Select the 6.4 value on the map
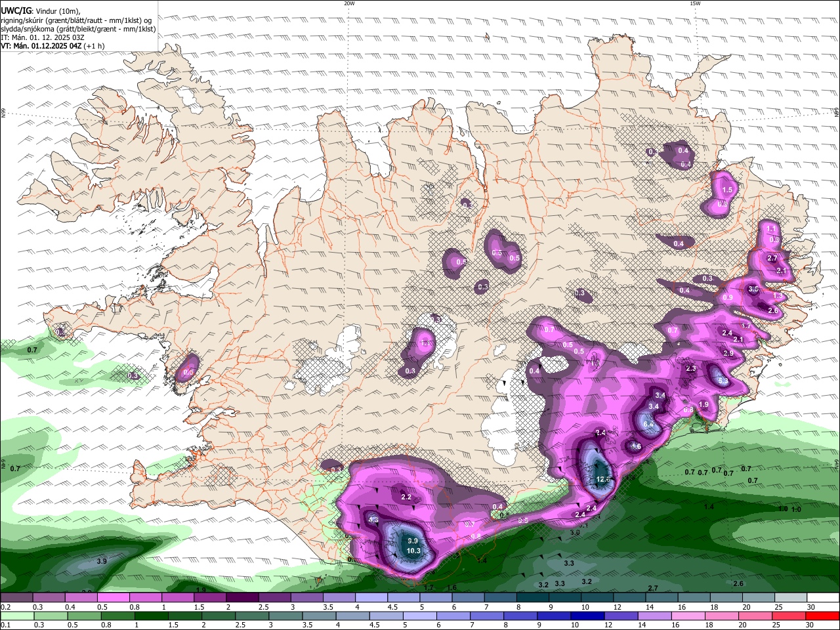Image resolution: width=840 pixels, height=630 pixels. 648,425
